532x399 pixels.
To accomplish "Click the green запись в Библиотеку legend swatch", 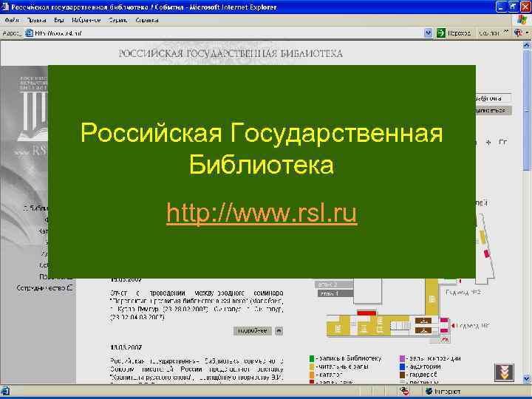I will 312,358.
